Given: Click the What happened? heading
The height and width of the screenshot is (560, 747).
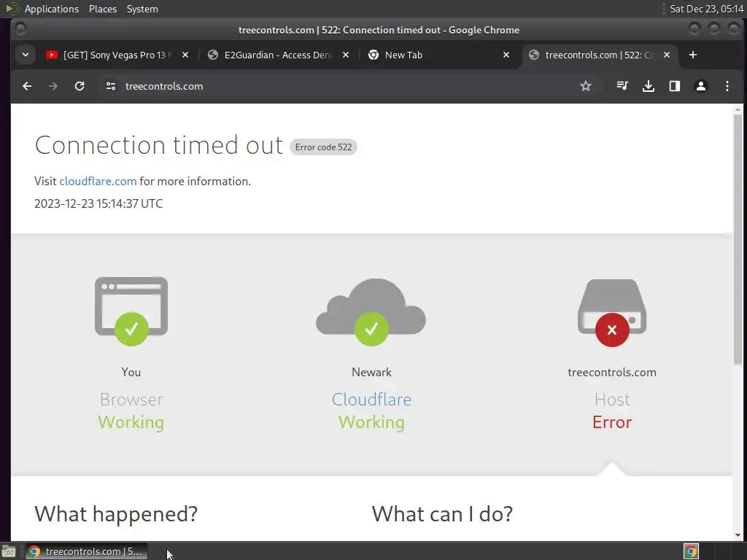Looking at the screenshot, I should (x=116, y=514).
